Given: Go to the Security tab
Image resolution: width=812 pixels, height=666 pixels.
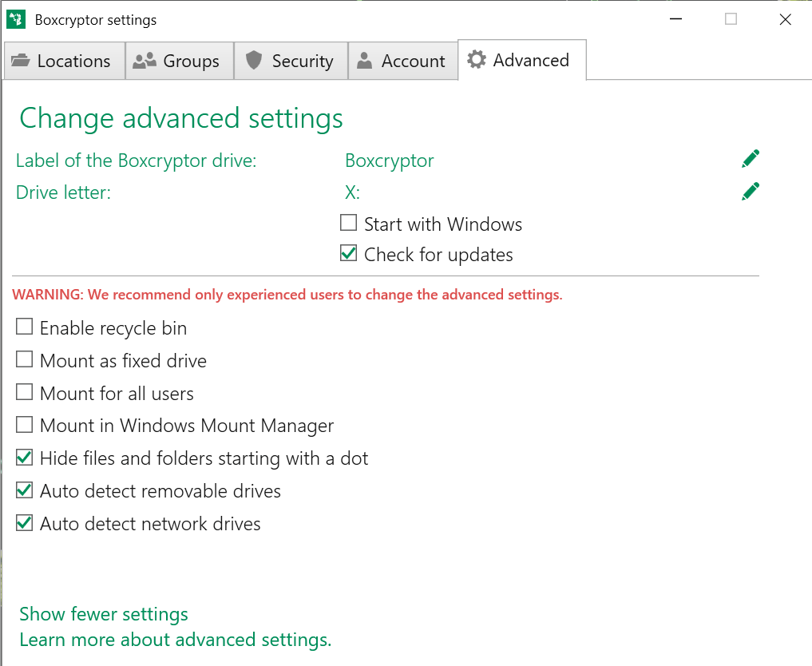Looking at the screenshot, I should (x=290, y=61).
